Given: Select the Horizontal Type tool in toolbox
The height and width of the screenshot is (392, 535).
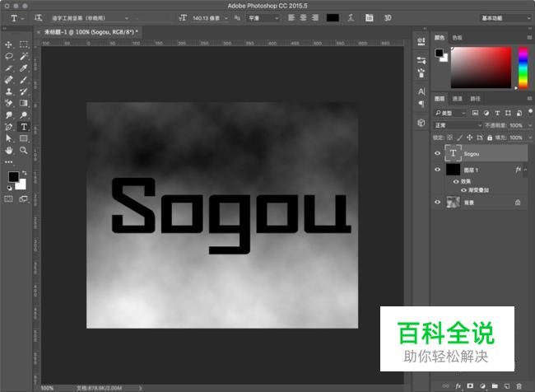Looking at the screenshot, I should (24, 127).
